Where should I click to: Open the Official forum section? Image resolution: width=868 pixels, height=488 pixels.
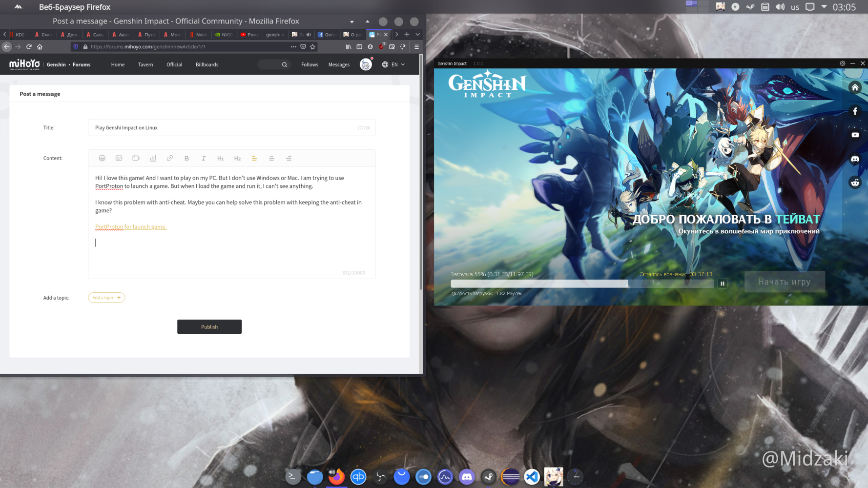tap(174, 64)
